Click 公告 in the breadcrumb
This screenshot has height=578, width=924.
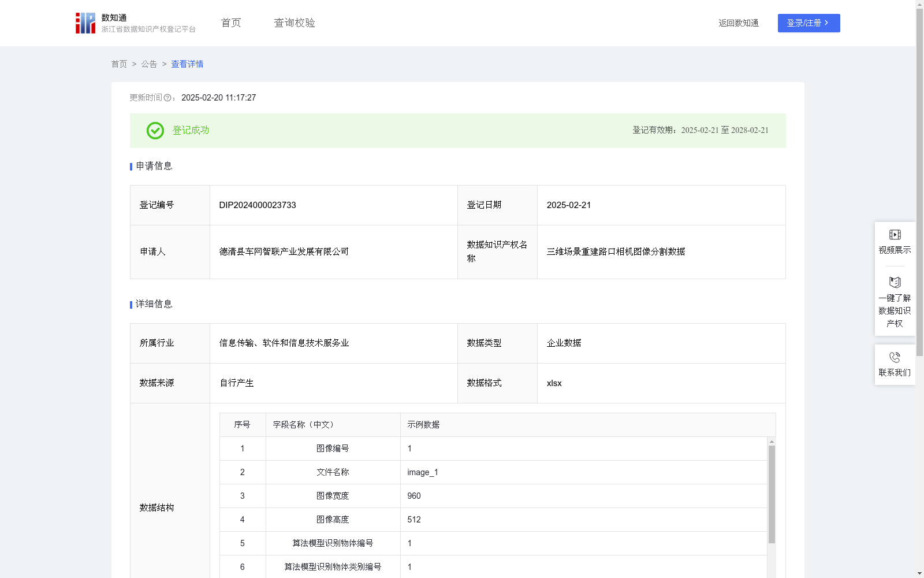(x=149, y=64)
